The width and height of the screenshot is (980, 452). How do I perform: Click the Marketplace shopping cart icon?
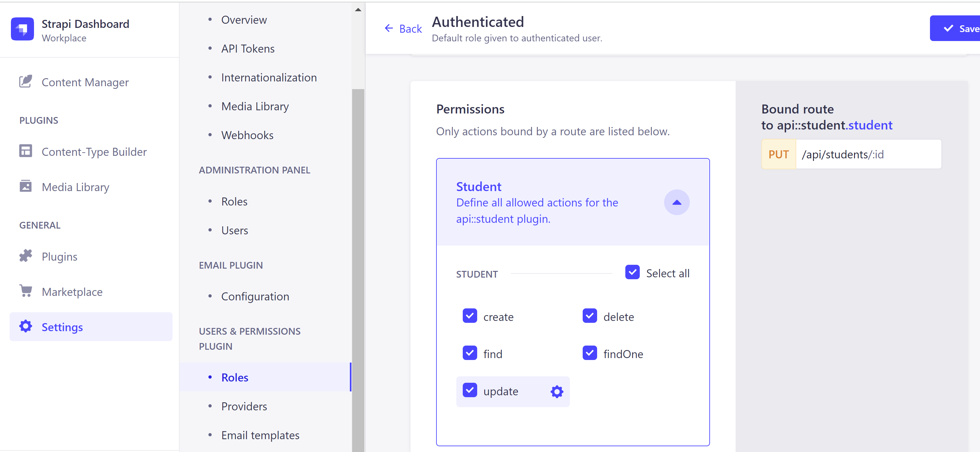click(25, 291)
